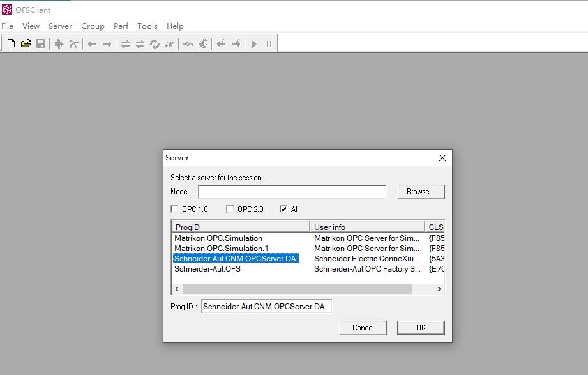Click the double-arrow icon beside the circular refresh icon
Screen dimensions: 588x375
(x=140, y=44)
